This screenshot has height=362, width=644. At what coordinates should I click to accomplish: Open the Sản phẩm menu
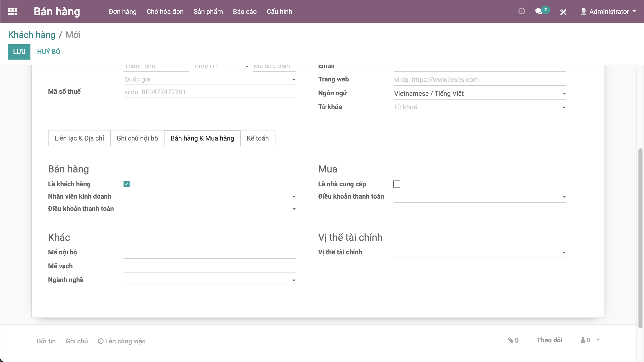(x=208, y=12)
